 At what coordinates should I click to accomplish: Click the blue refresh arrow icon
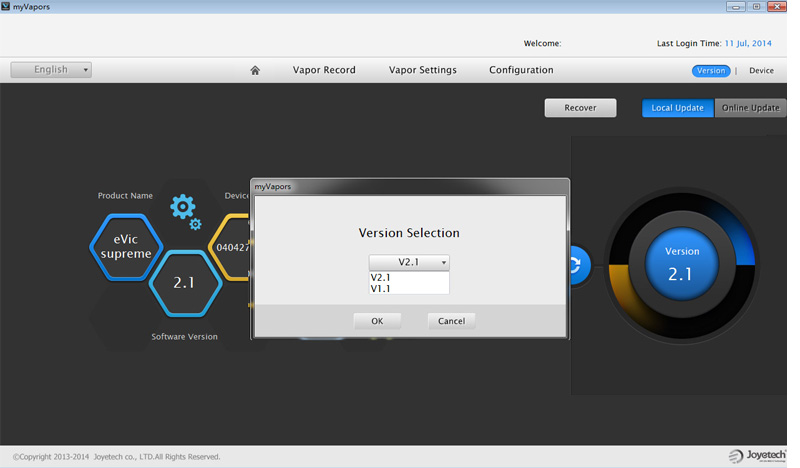pyautogui.click(x=576, y=265)
